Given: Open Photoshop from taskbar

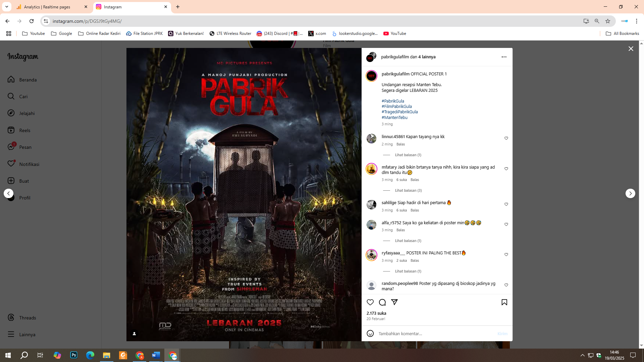Looking at the screenshot, I should pos(74,355).
